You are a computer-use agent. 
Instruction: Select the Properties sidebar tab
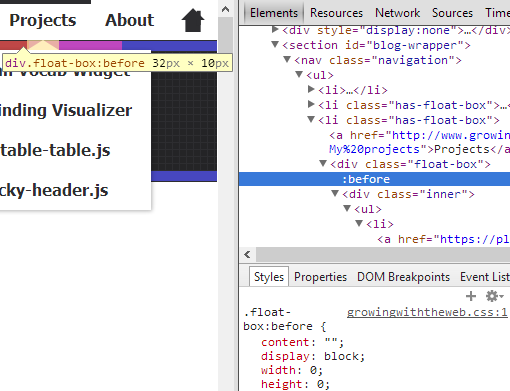click(x=320, y=277)
